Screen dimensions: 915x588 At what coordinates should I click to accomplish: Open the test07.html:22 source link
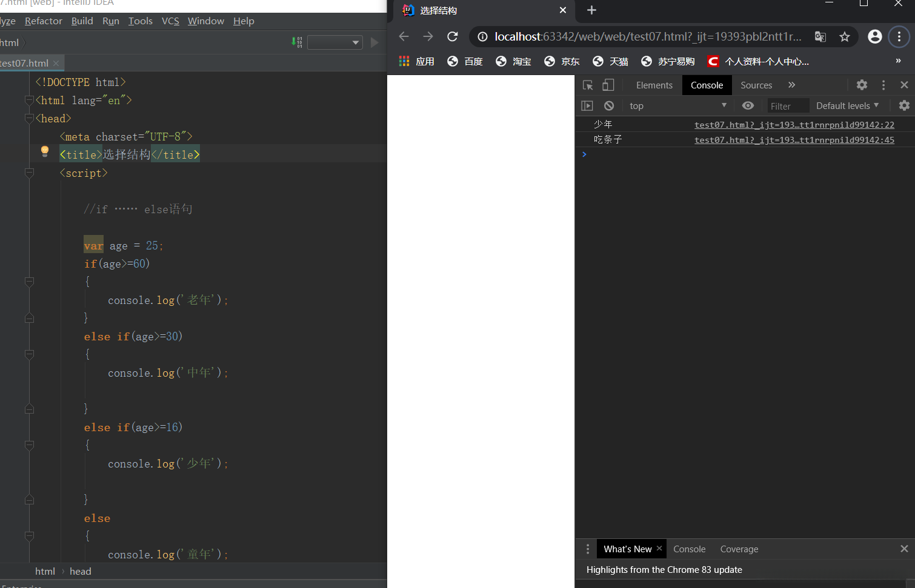click(x=794, y=125)
